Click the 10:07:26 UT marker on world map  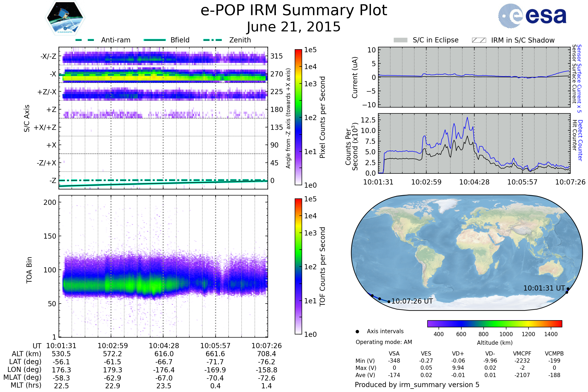click(389, 302)
